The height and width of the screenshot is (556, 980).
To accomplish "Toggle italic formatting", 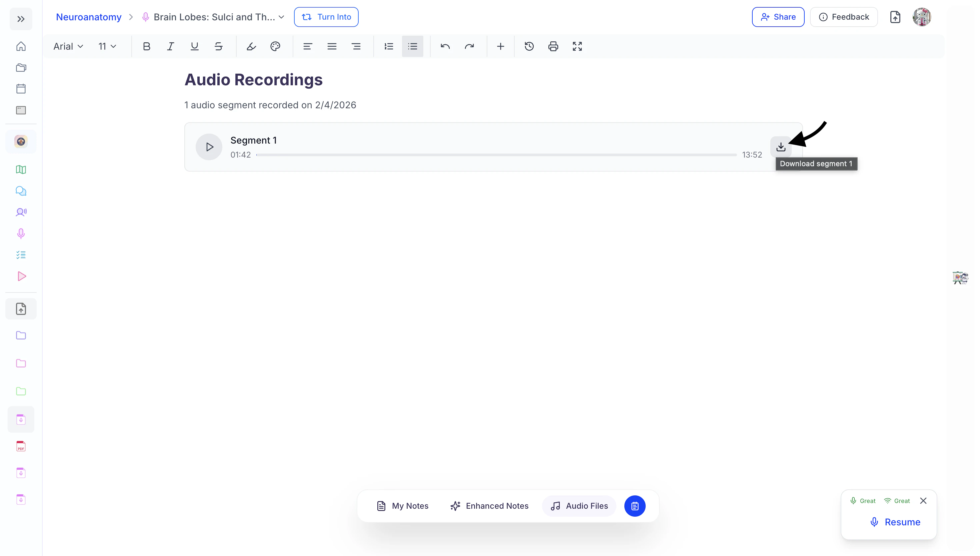I will (x=170, y=46).
